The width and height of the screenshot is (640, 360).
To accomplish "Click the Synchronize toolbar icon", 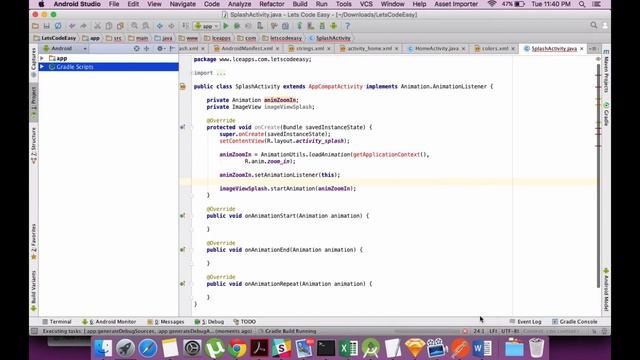I will click(58, 26).
